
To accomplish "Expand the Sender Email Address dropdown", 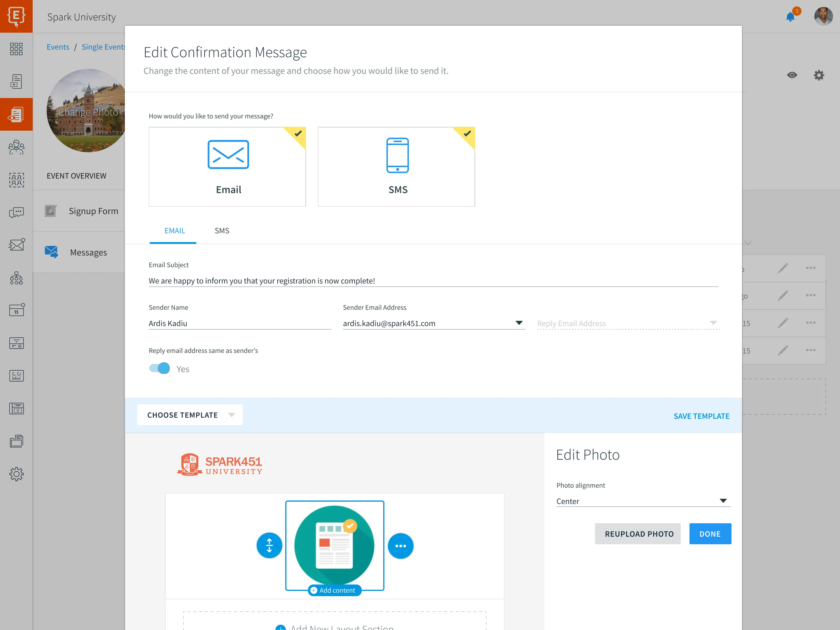I will pyautogui.click(x=434, y=323).
